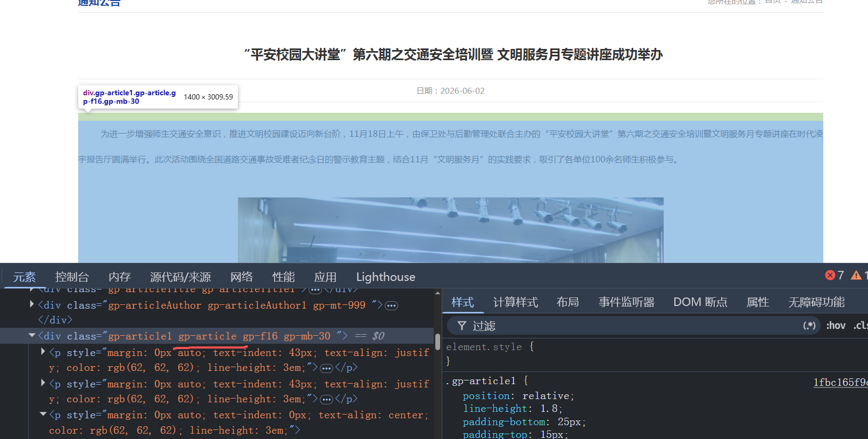The height and width of the screenshot is (439, 868).
Task: Click the article title starting with “平安校园大讲堂”
Action: (x=453, y=55)
